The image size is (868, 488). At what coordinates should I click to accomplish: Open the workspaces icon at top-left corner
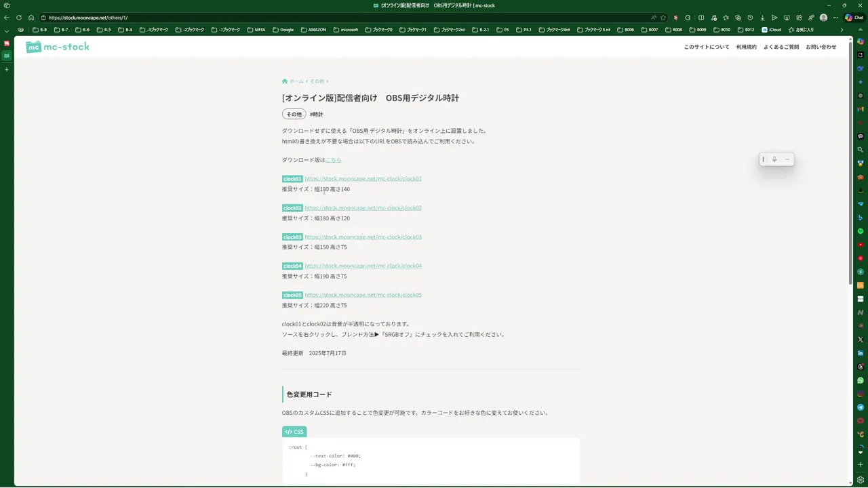[7, 5]
